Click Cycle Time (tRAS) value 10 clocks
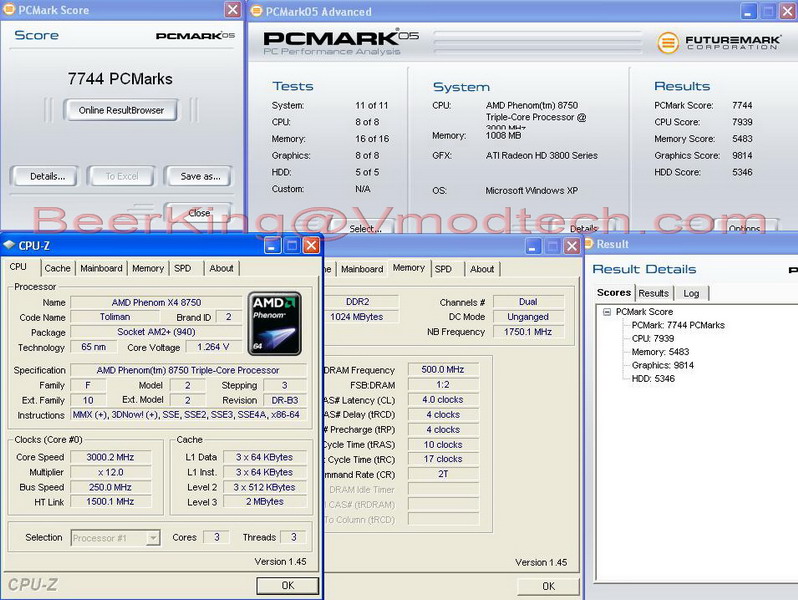 pos(443,445)
